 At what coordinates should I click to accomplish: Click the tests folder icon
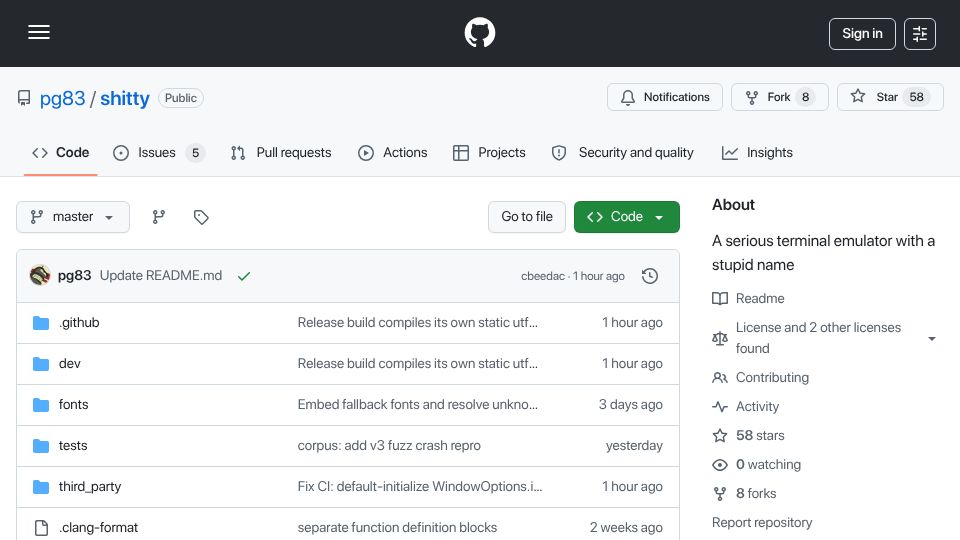coord(41,446)
